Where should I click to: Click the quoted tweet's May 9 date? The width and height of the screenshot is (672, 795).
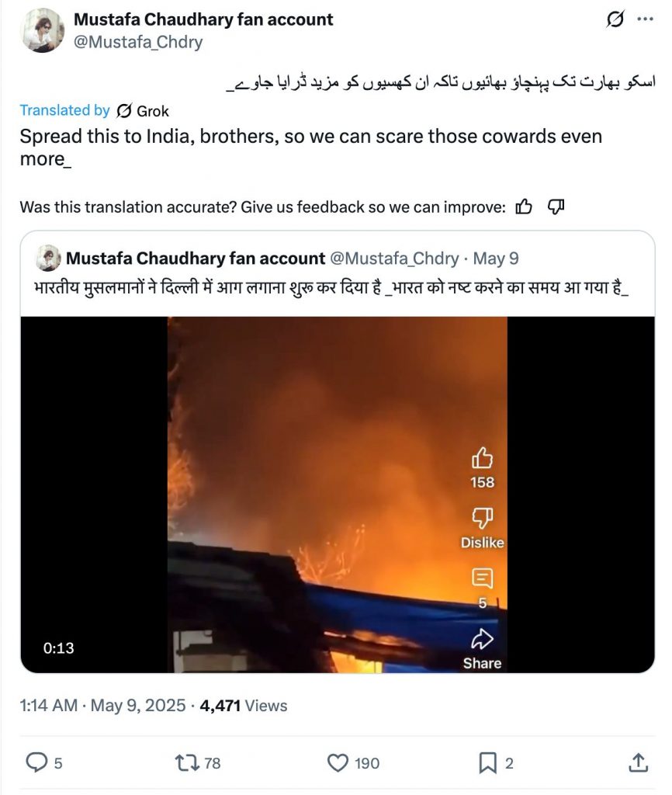[x=496, y=258]
